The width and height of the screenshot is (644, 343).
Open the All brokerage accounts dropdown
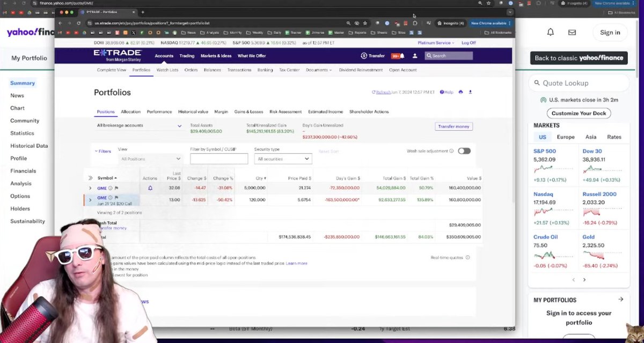(139, 126)
